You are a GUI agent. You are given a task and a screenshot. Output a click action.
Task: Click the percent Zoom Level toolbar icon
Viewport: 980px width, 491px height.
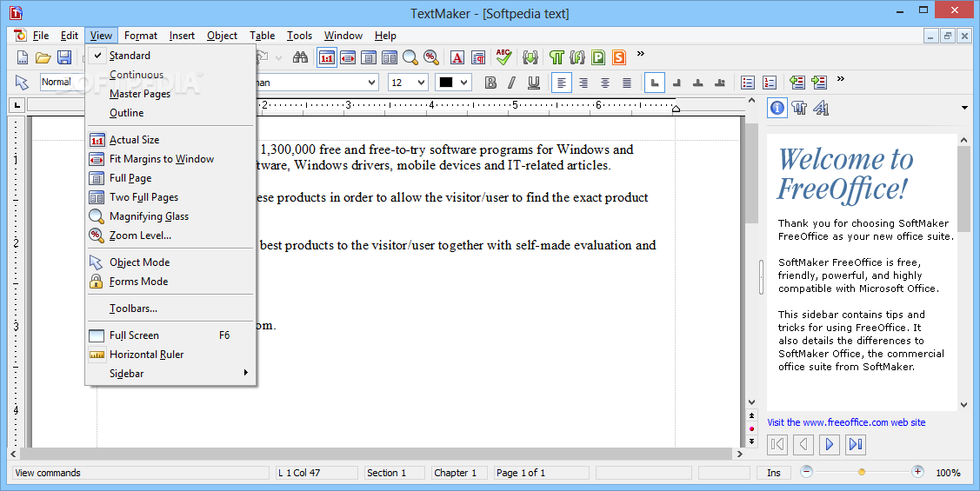[430, 58]
